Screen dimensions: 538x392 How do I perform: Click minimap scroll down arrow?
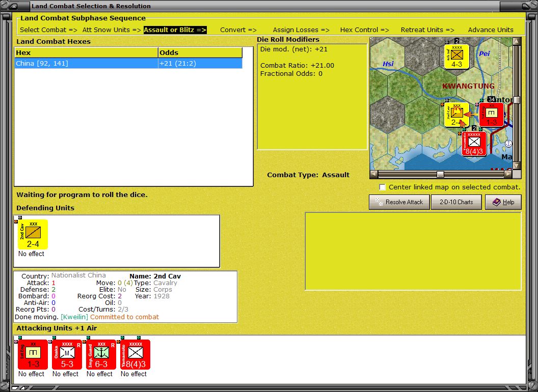pos(517,165)
